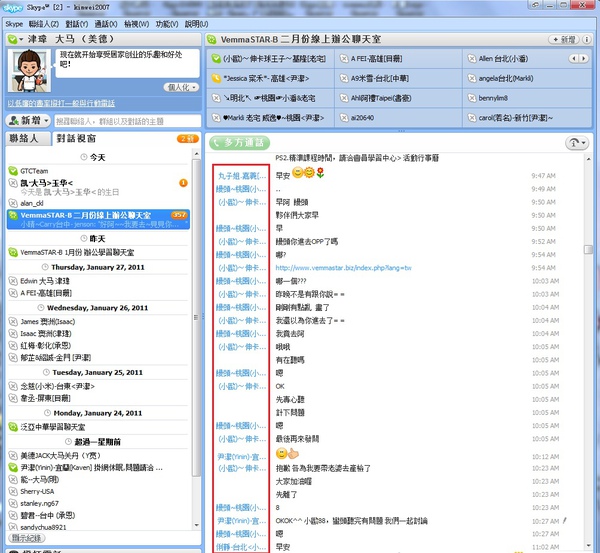The width and height of the screenshot is (600, 553).
Task: Click the group chat icon in chat header
Action: [212, 39]
